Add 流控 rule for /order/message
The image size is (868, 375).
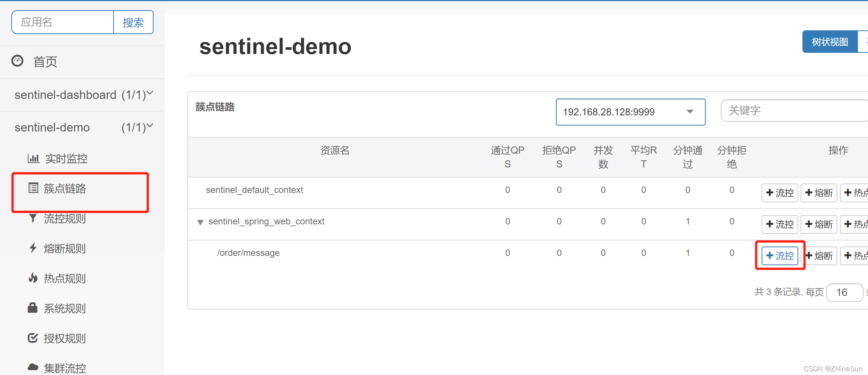780,256
